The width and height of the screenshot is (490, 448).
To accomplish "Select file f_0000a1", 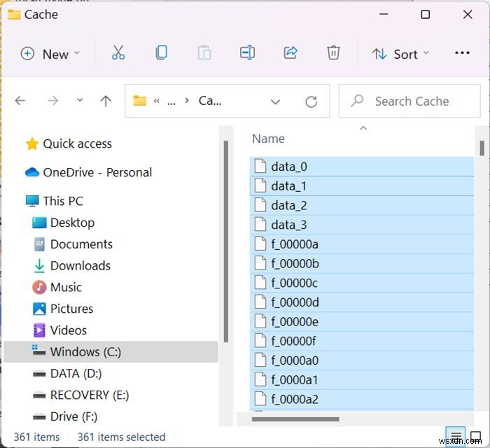I will point(362,379).
